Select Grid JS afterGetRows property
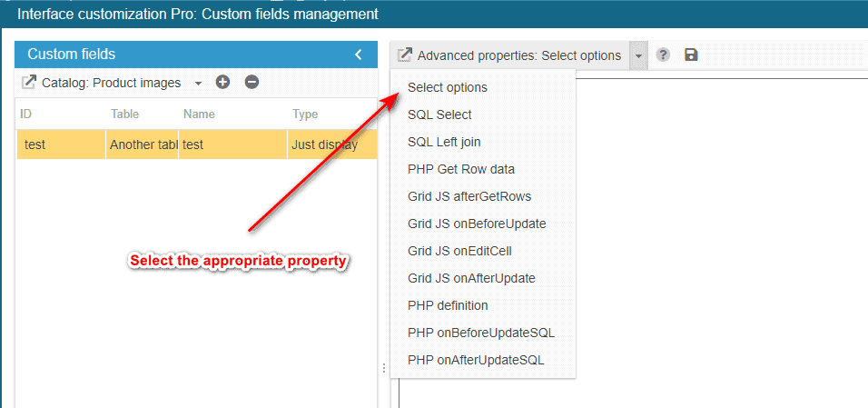This screenshot has height=408, width=868. point(469,196)
